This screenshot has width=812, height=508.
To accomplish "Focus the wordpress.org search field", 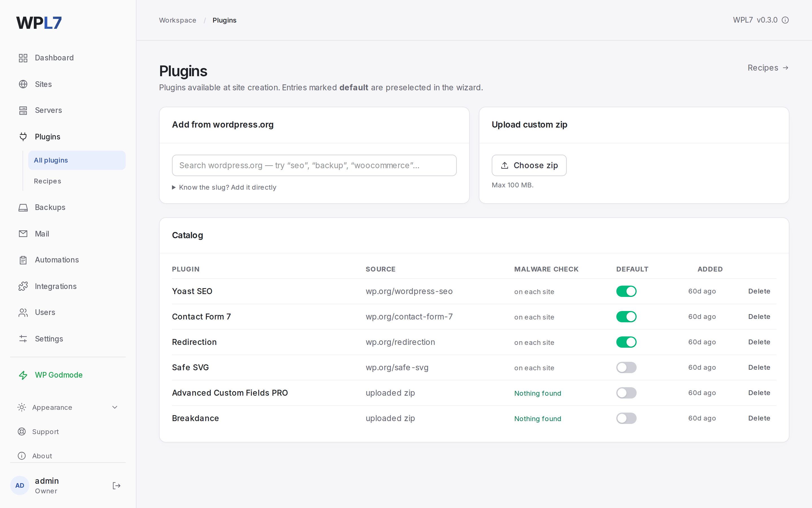I will (x=314, y=165).
